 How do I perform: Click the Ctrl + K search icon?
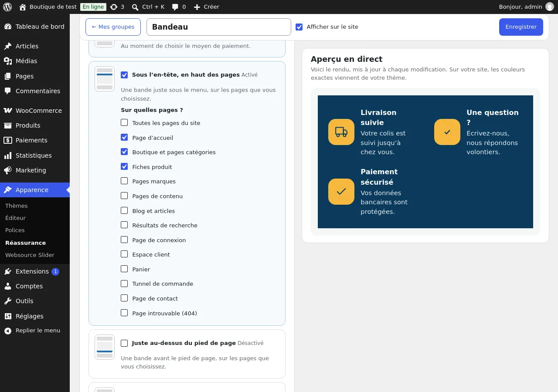[135, 7]
